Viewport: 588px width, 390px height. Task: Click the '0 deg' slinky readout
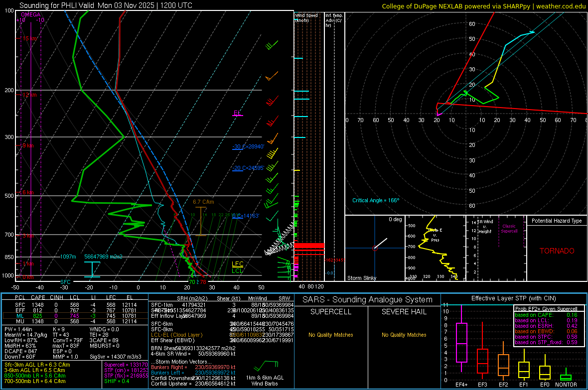click(395, 219)
